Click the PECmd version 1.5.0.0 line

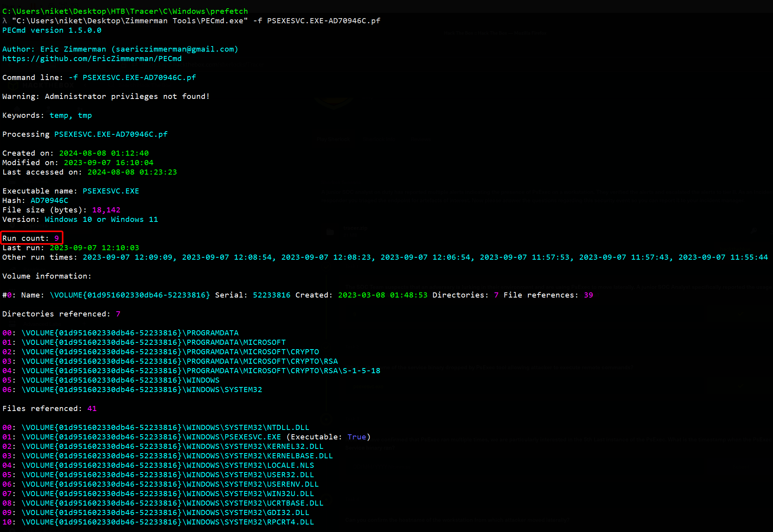[52, 30]
